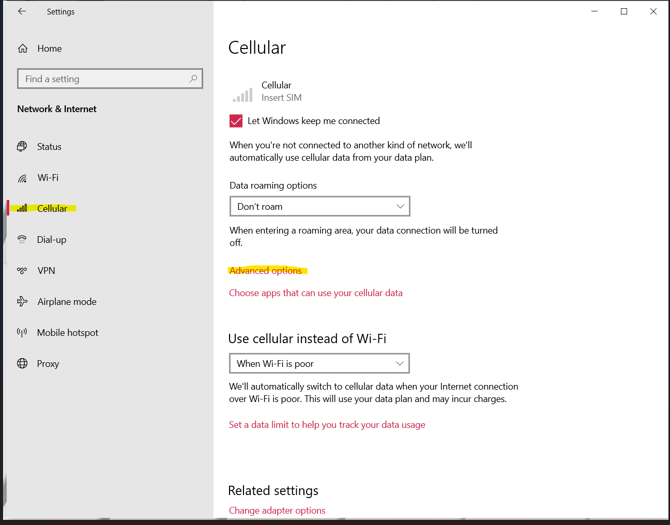Click the search magnifier icon
This screenshot has height=525, width=670.
(193, 79)
